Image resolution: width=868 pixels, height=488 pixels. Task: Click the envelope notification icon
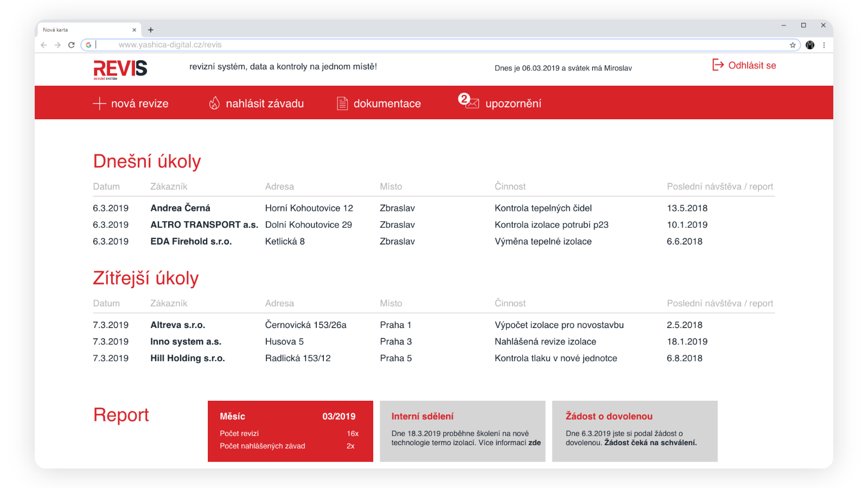[x=469, y=101]
